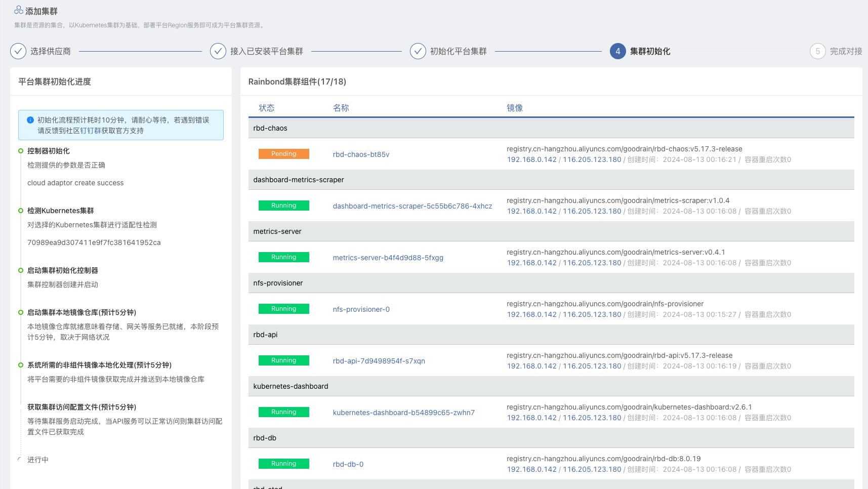868x489 pixels.
Task: Click the 状态 column header
Action: tap(267, 108)
